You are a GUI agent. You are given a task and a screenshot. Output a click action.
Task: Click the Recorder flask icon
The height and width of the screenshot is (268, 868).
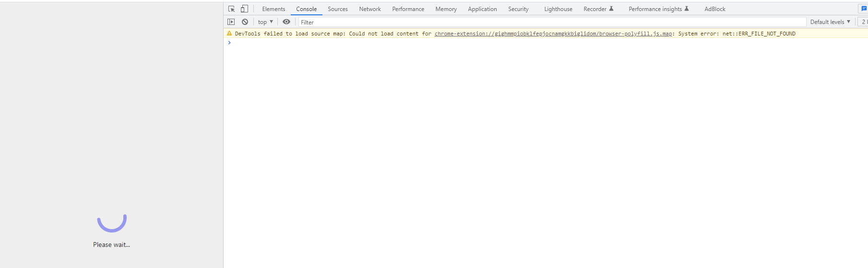(611, 9)
